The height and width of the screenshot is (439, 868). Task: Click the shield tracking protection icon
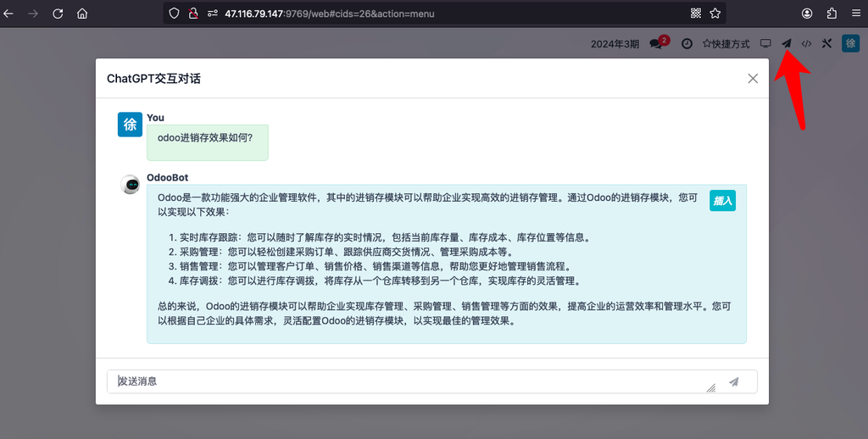(174, 14)
